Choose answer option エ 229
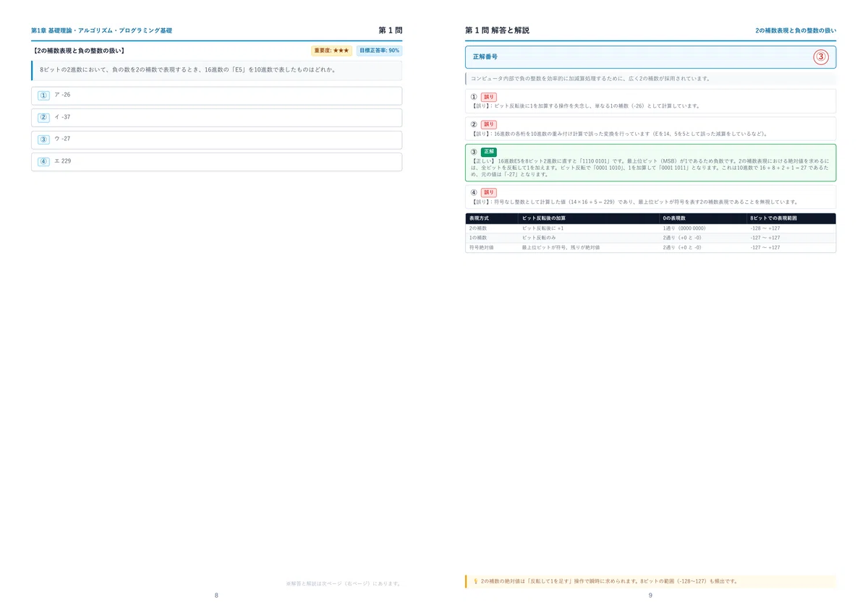The height and width of the screenshot is (613, 868). coord(216,161)
